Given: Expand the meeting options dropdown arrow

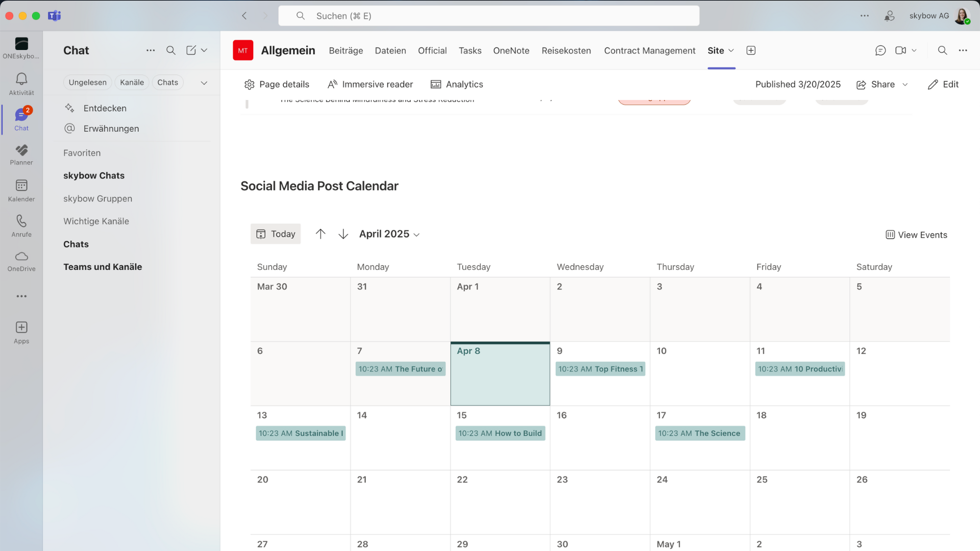Looking at the screenshot, I should pyautogui.click(x=914, y=51).
